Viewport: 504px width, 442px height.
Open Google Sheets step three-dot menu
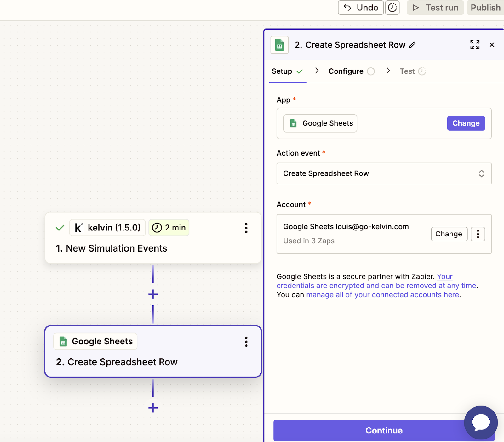click(246, 342)
